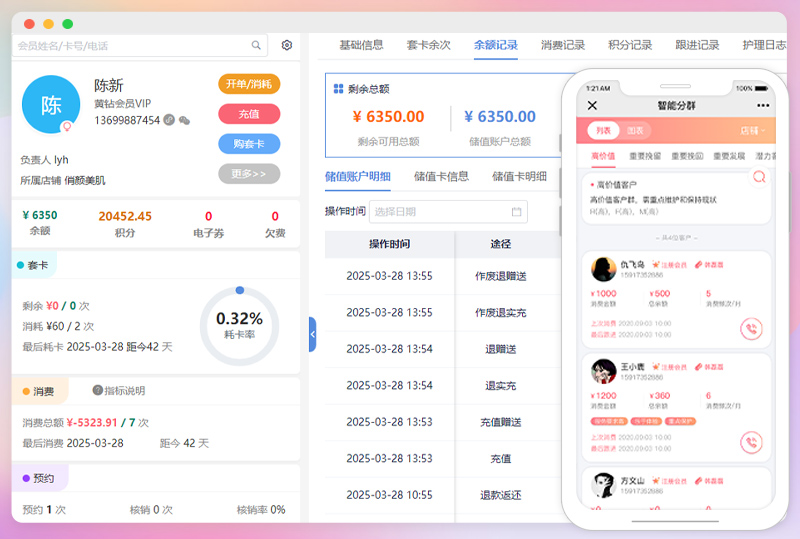Image resolution: width=800 pixels, height=539 pixels.
Task: Click the 指标说明 info icon
Action: coord(97,390)
